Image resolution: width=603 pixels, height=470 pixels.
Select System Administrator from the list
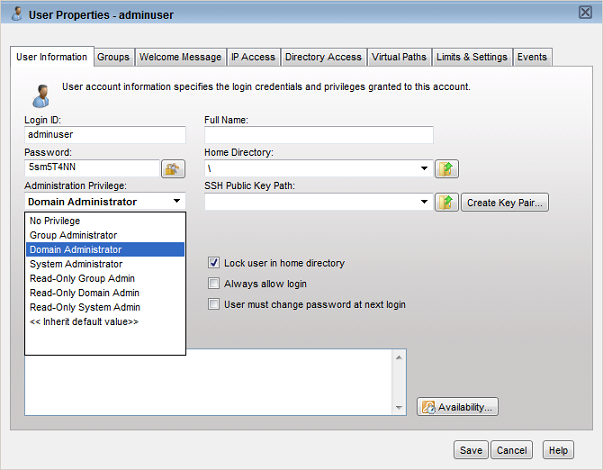pyautogui.click(x=77, y=264)
